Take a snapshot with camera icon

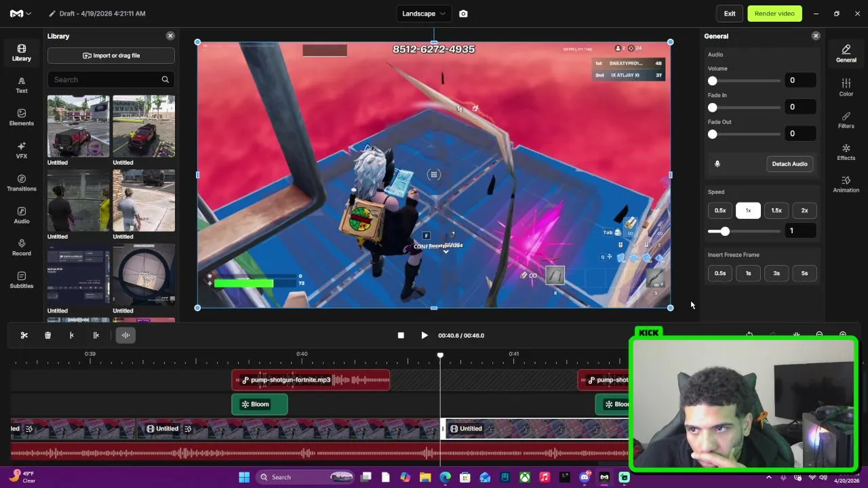[463, 14]
